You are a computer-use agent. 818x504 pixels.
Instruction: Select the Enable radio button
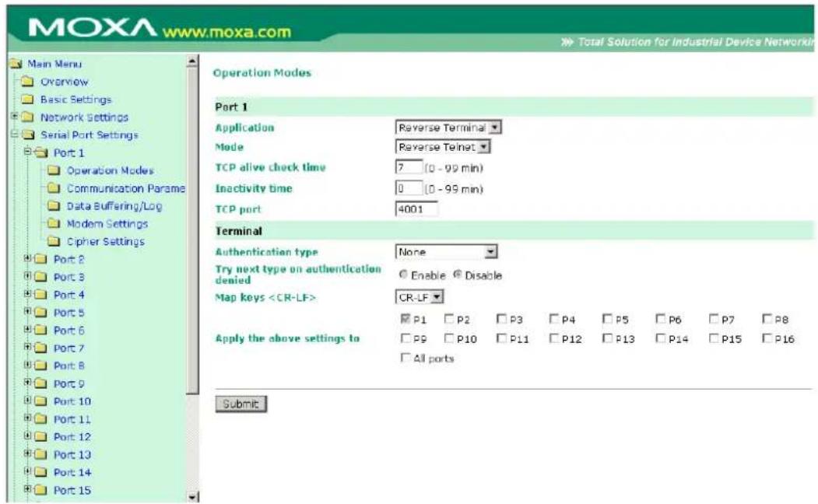click(403, 275)
